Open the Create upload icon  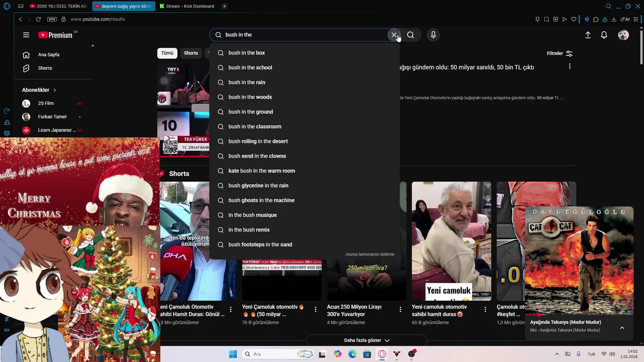tap(588, 35)
